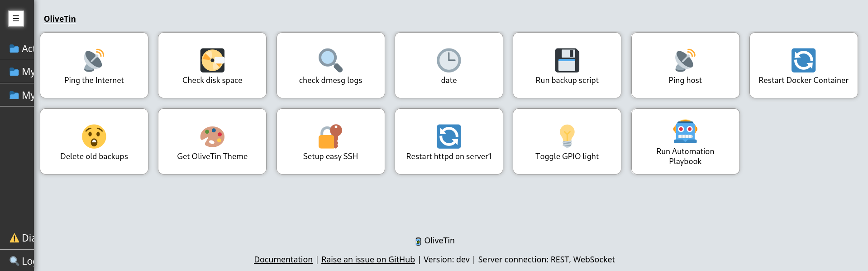Run the Ping host action

pyautogui.click(x=685, y=65)
